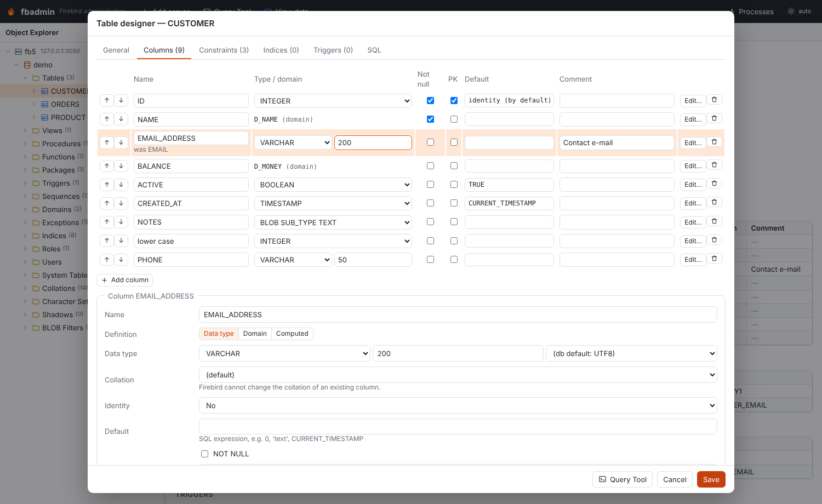Delete the BALANCE column
This screenshot has height=504, width=822.
point(714,165)
